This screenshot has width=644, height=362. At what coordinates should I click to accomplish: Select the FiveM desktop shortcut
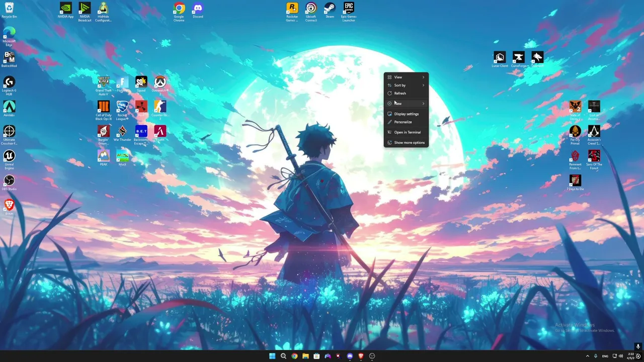(160, 133)
